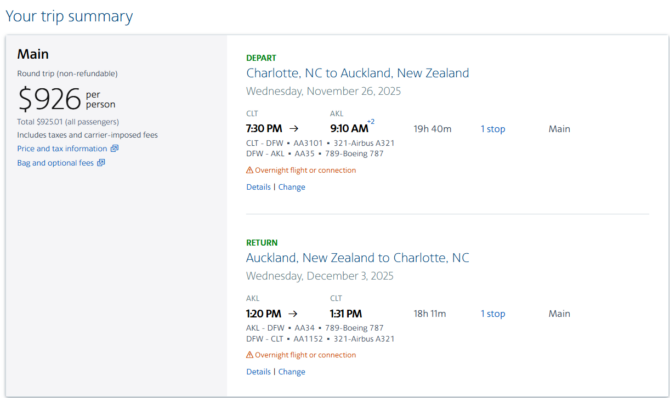670x398 pixels.
Task: Click 1 stop link on return flight
Action: pos(493,314)
